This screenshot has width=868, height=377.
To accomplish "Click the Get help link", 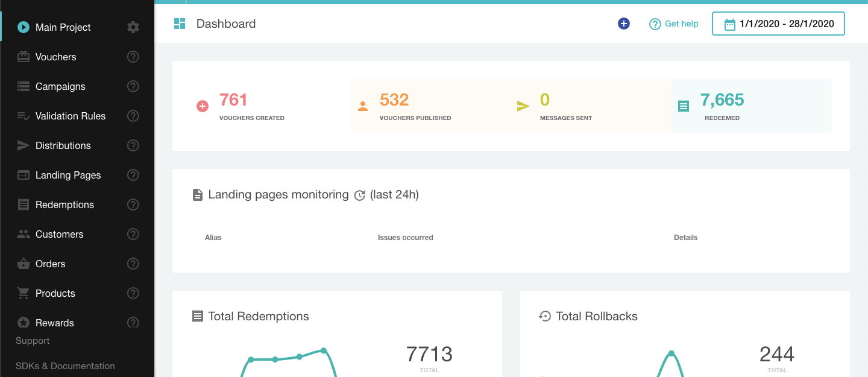I will click(674, 24).
